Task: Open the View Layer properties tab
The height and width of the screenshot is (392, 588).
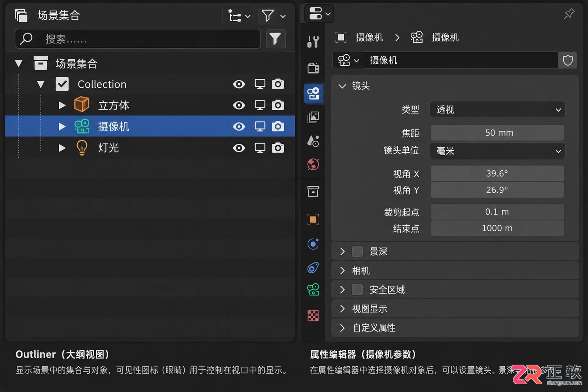Action: (313, 118)
